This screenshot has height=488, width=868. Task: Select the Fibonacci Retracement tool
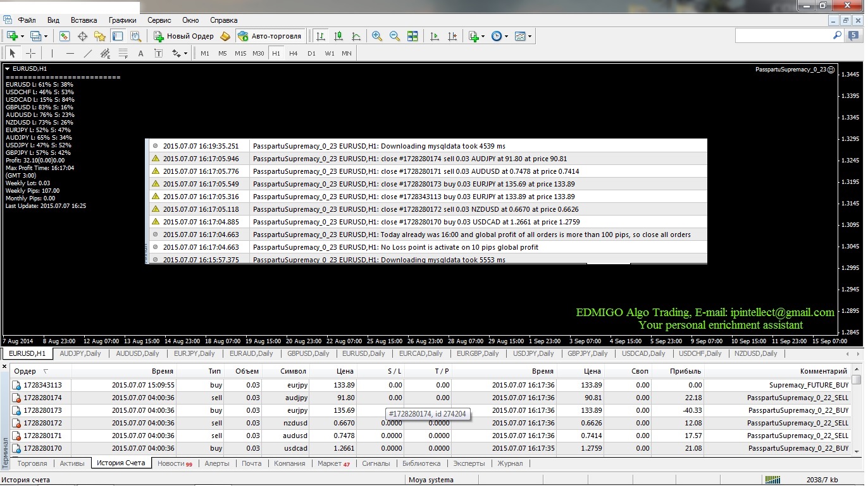click(123, 53)
